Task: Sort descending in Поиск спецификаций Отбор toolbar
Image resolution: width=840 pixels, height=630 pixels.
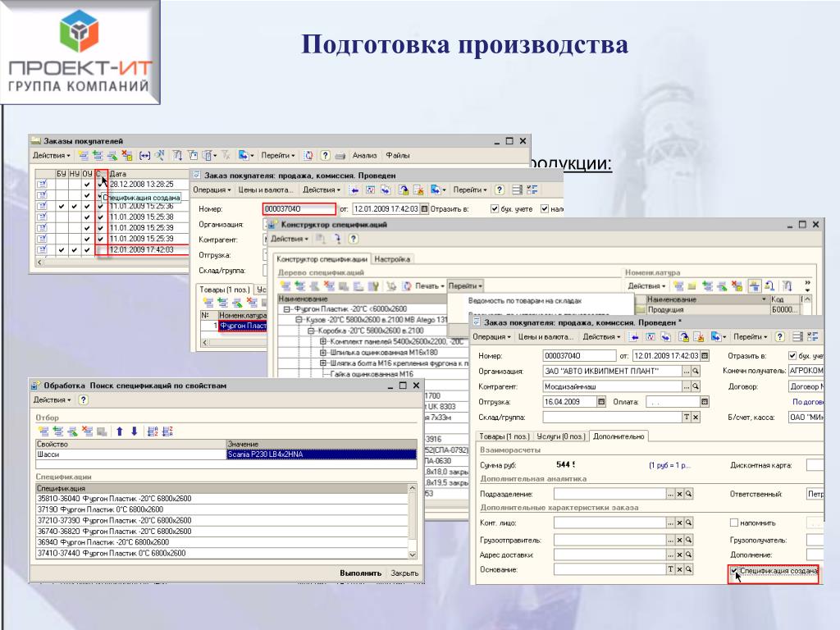Action: click(x=167, y=431)
